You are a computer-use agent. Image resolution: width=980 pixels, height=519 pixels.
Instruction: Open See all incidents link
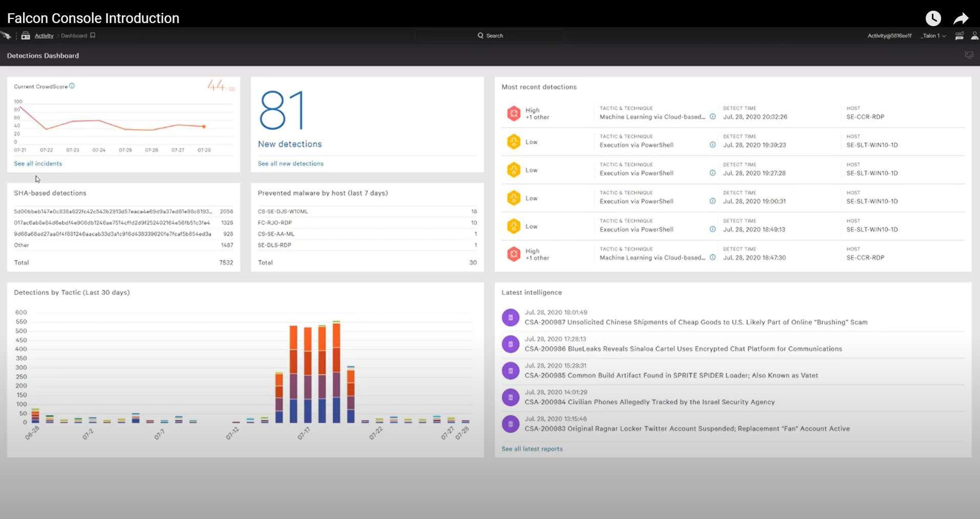(38, 163)
